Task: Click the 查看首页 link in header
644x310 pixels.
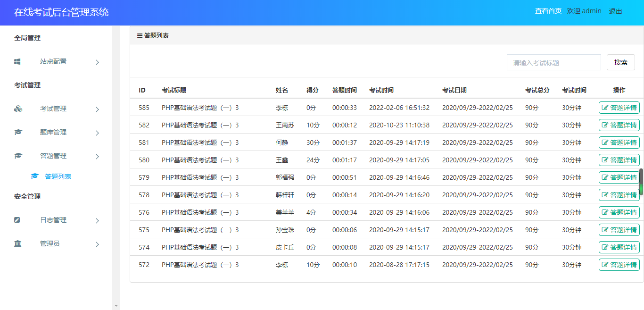Action: [x=548, y=11]
